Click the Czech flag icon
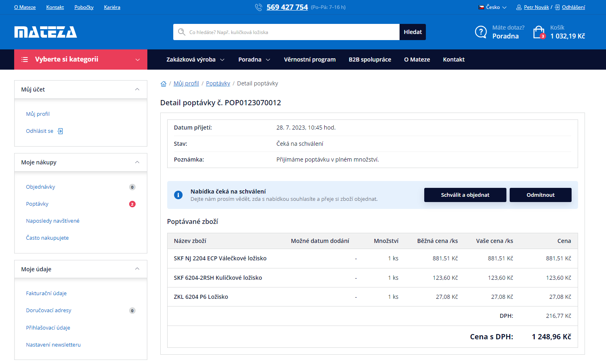Viewport: 606px width, 364px height. (x=481, y=7)
